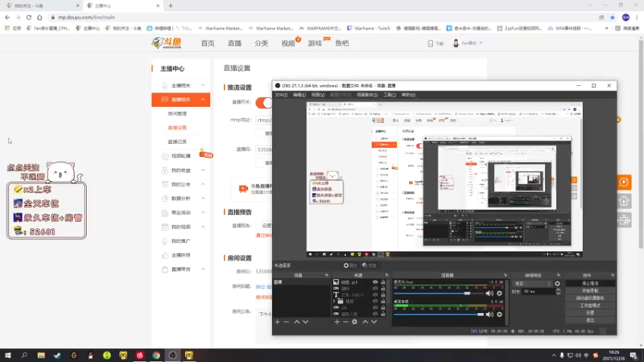Image resolution: width=644 pixels, height=362 pixels.
Task: Open the OBS 视图 (View) menu
Action: [x=318, y=95]
